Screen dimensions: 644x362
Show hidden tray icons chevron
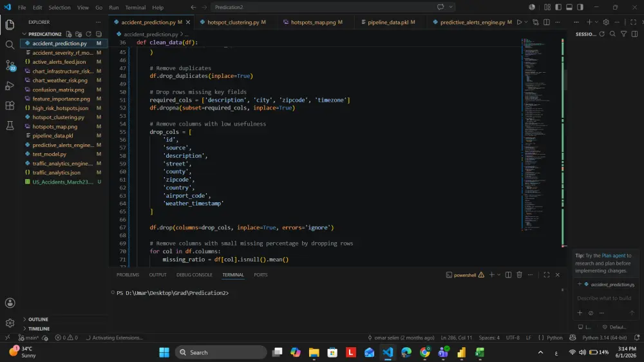(x=540, y=352)
